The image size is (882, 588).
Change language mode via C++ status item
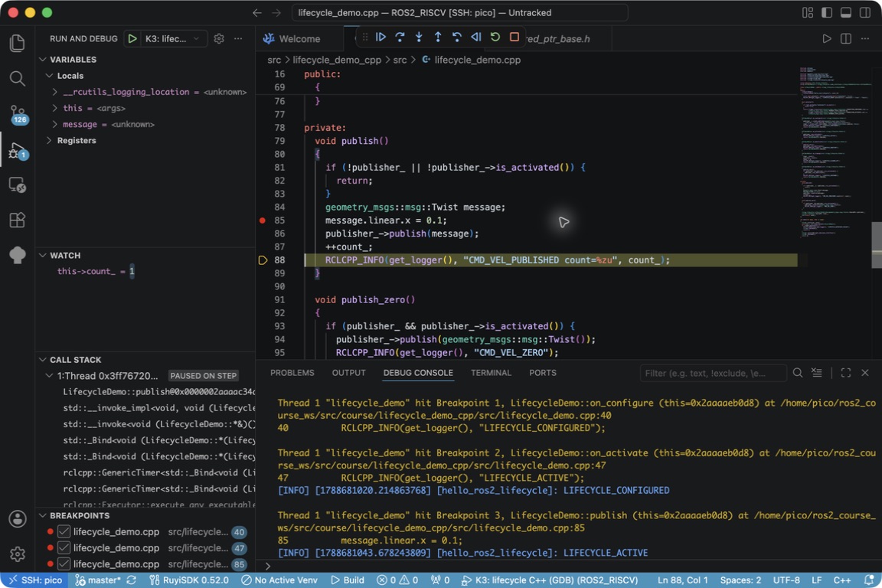(841, 580)
